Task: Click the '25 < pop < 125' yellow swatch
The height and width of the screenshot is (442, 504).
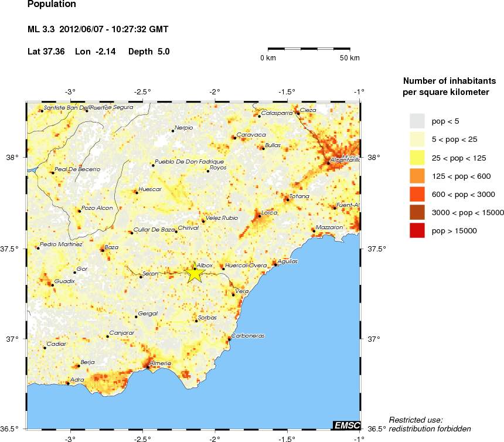Action: click(x=417, y=157)
